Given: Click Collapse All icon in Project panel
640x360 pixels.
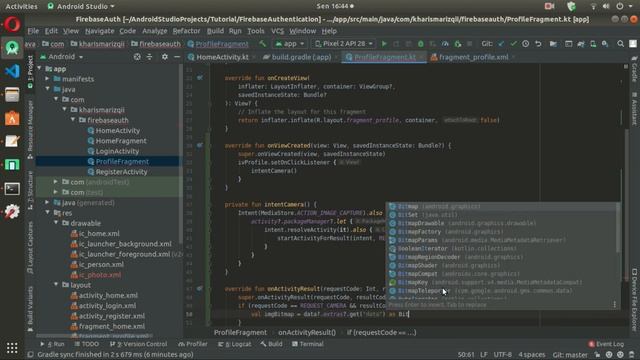Looking at the screenshot, I should point(149,57).
